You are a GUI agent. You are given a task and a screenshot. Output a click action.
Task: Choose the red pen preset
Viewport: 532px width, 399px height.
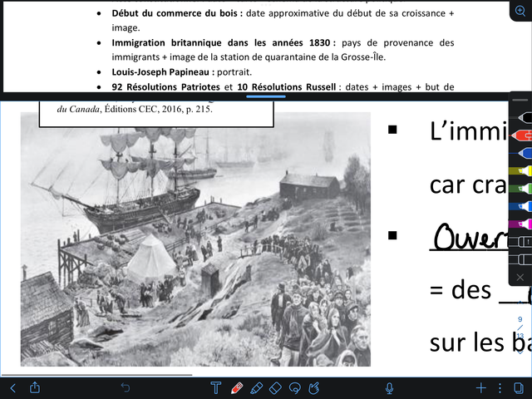(522, 135)
